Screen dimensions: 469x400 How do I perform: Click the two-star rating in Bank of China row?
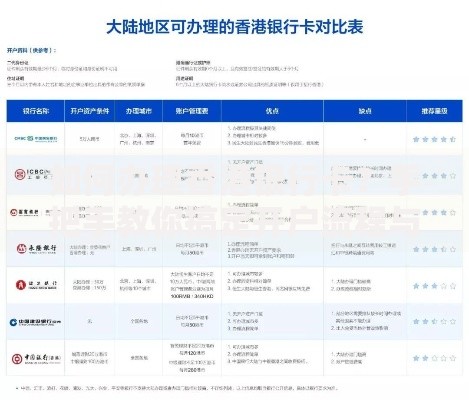point(434,358)
